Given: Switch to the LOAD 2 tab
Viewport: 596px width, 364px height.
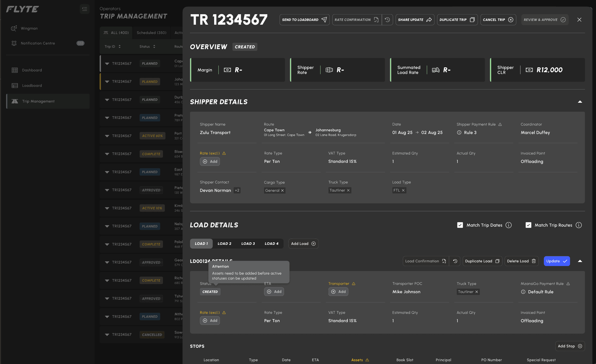Looking at the screenshot, I should coord(224,244).
